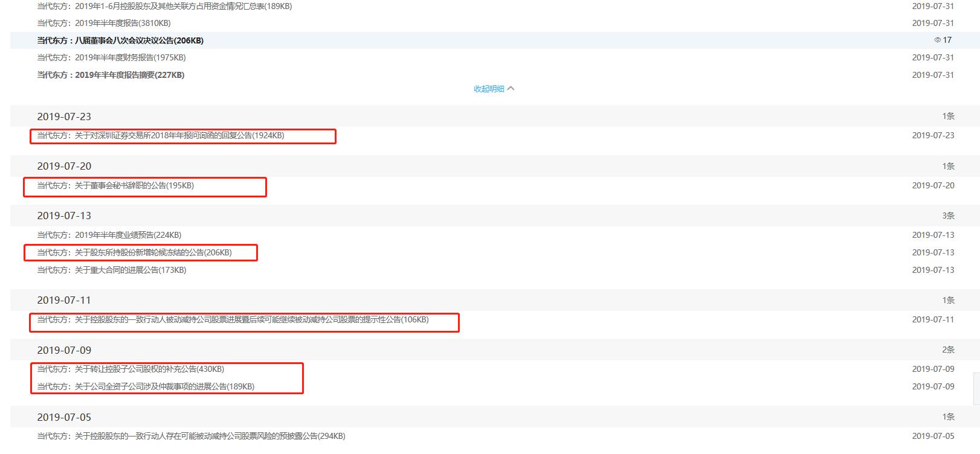Open 关于公司全资子公司涉及仲裁事项的进展公告(189KB)
The image size is (980, 454).
coord(146,386)
